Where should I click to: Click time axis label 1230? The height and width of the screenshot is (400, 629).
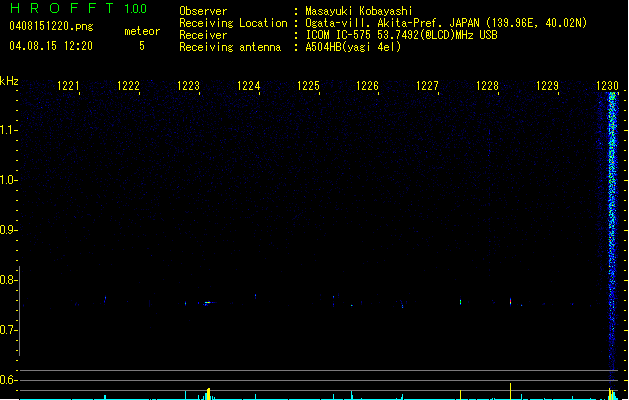[x=607, y=86]
